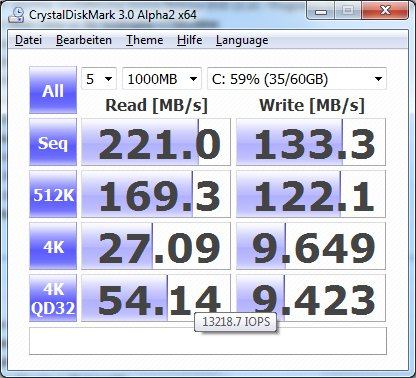Click the CrystalDiskMark title bar icon
This screenshot has height=378, width=416.
coord(16,15)
